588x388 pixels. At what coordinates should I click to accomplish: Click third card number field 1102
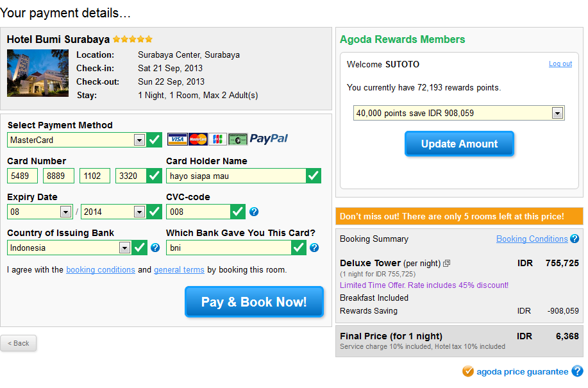point(95,176)
